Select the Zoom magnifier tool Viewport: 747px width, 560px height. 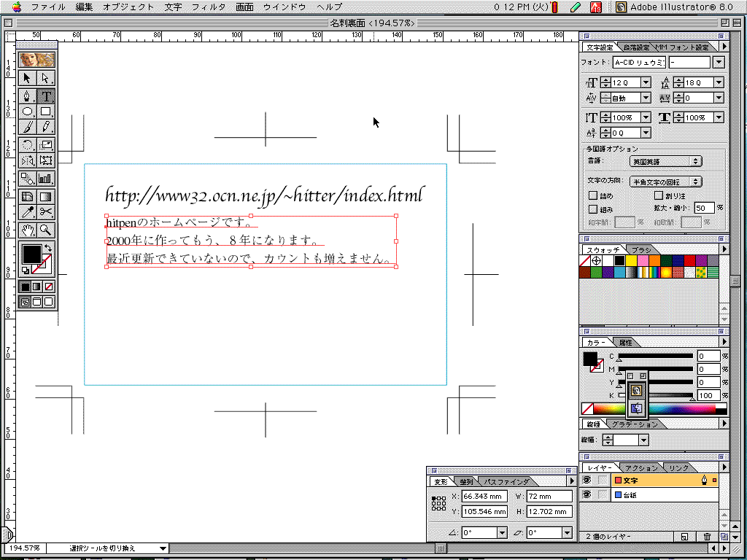[x=46, y=230]
